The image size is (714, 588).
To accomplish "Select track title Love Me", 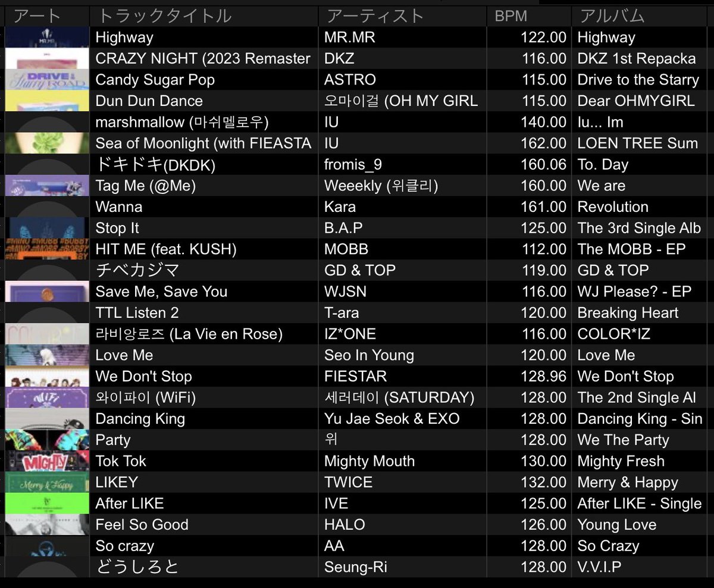I will [124, 355].
